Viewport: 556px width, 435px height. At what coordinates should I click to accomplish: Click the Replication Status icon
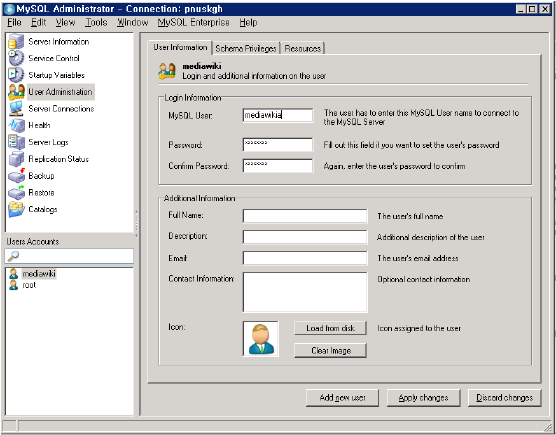[16, 159]
